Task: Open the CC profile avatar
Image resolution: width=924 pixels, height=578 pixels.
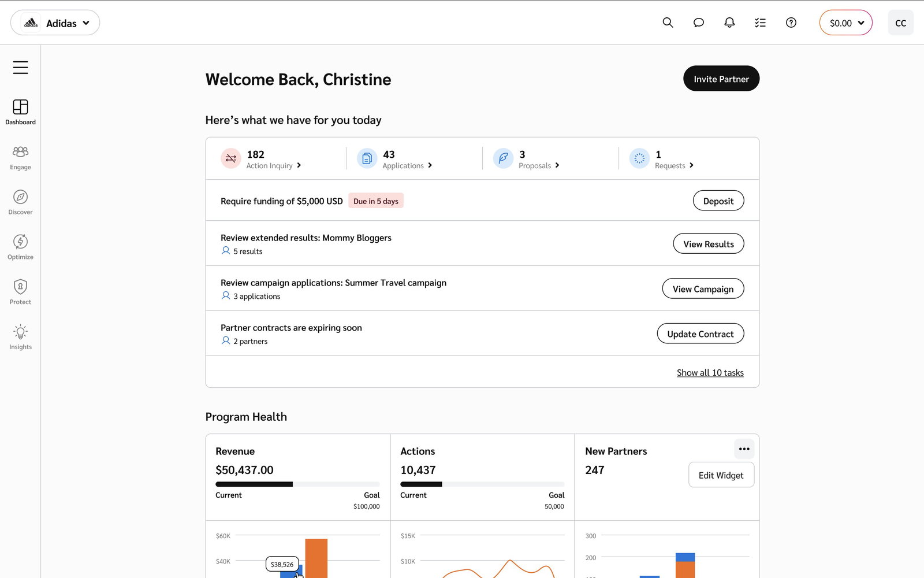Action: tap(900, 23)
